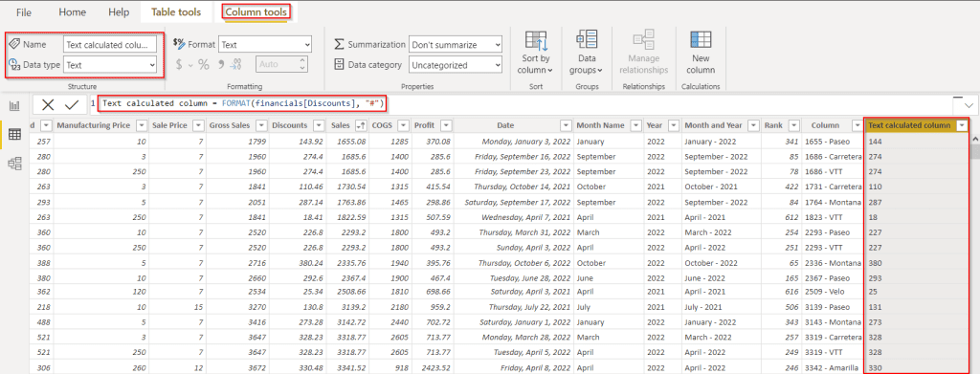The height and width of the screenshot is (374, 980).
Task: Open the Data category dropdown
Action: point(455,64)
